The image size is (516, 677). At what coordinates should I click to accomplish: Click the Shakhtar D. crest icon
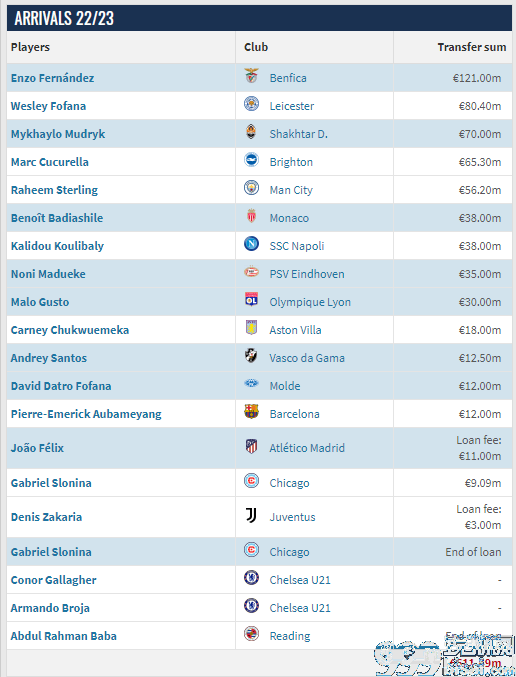[251, 132]
